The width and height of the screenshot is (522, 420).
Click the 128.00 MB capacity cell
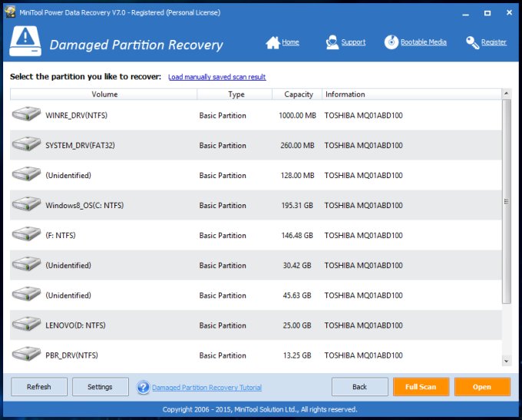[x=297, y=176]
